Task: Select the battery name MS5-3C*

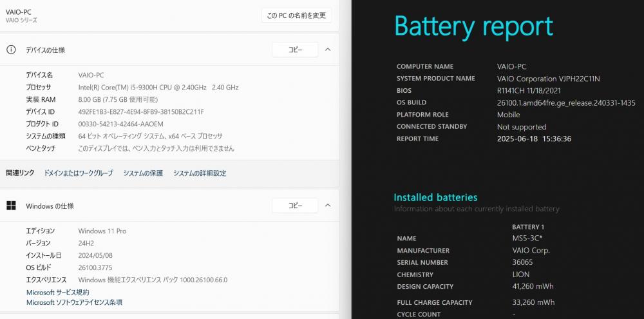Action: pos(527,238)
